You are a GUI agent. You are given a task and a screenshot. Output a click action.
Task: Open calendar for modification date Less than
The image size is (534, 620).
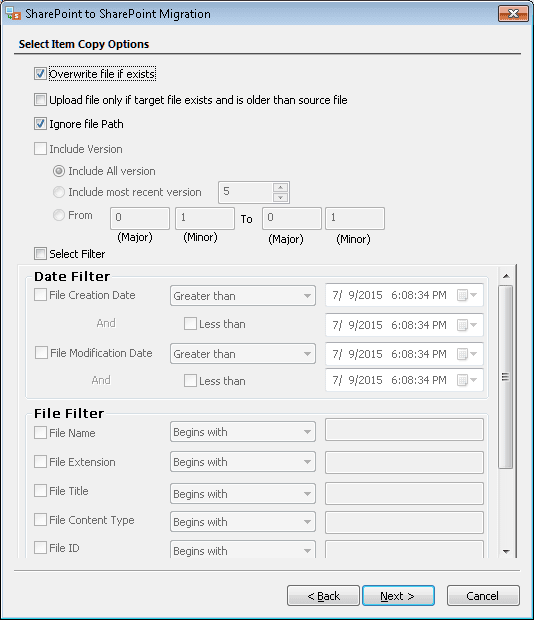coord(467,380)
